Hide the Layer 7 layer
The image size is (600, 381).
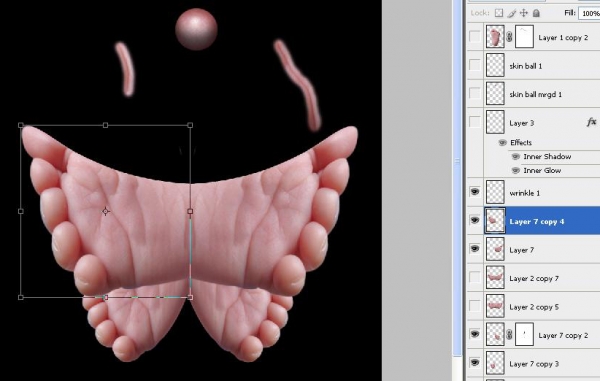[x=474, y=249]
